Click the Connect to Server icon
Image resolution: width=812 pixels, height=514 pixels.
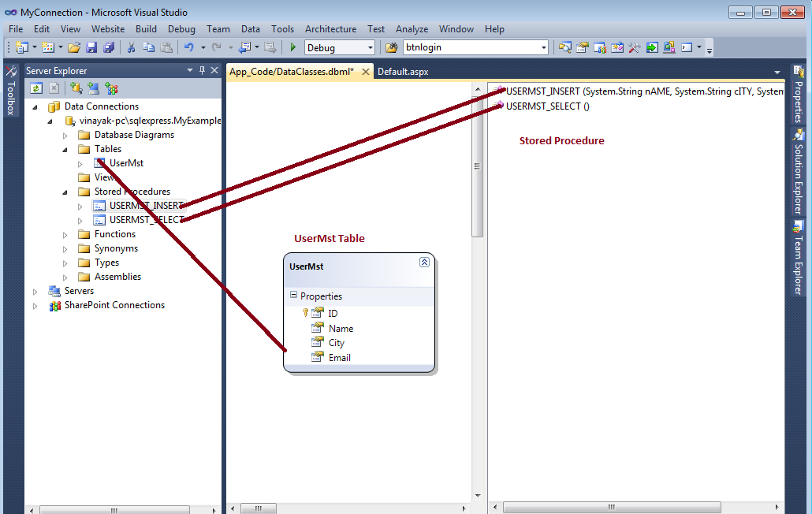tap(93, 88)
